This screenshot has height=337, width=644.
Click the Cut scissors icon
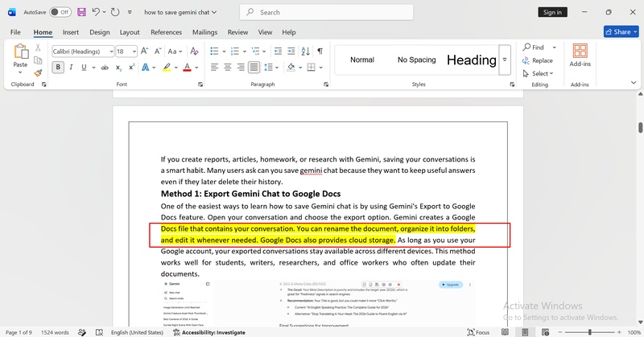pos(38,47)
